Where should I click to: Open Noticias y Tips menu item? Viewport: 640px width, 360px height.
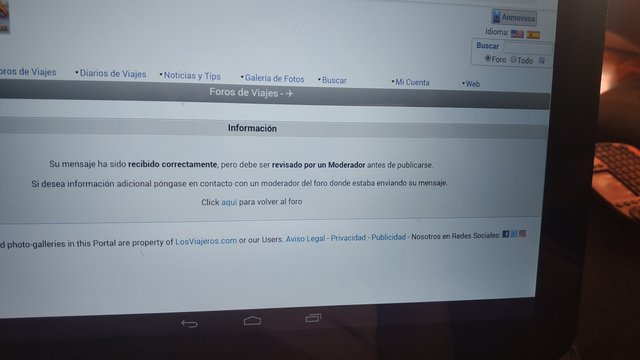[192, 76]
